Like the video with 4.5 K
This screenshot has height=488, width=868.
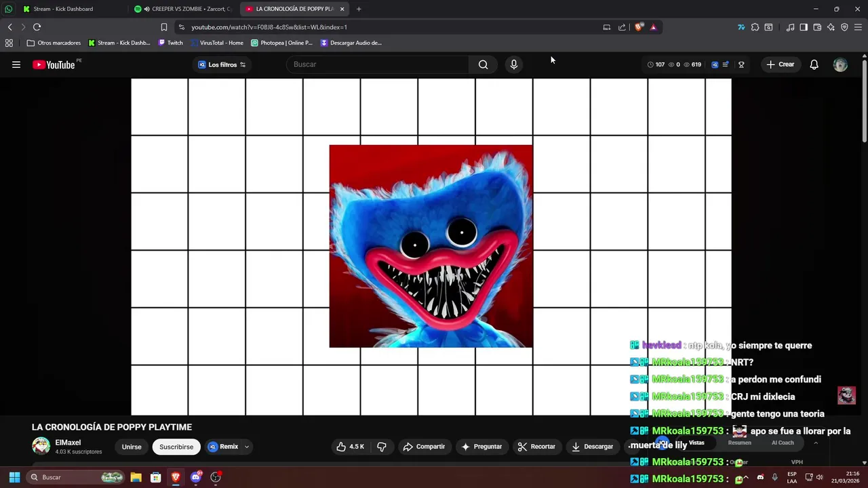(351, 447)
